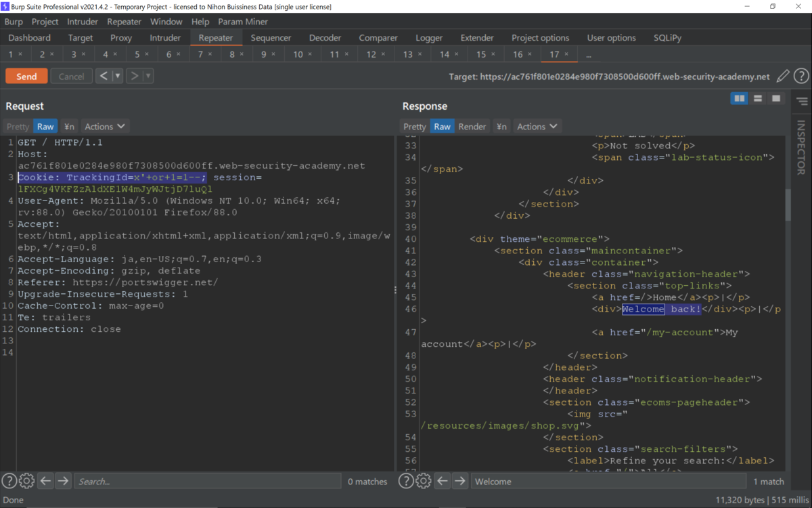This screenshot has height=508, width=812.
Task: Open the Project menu
Action: [x=45, y=22]
